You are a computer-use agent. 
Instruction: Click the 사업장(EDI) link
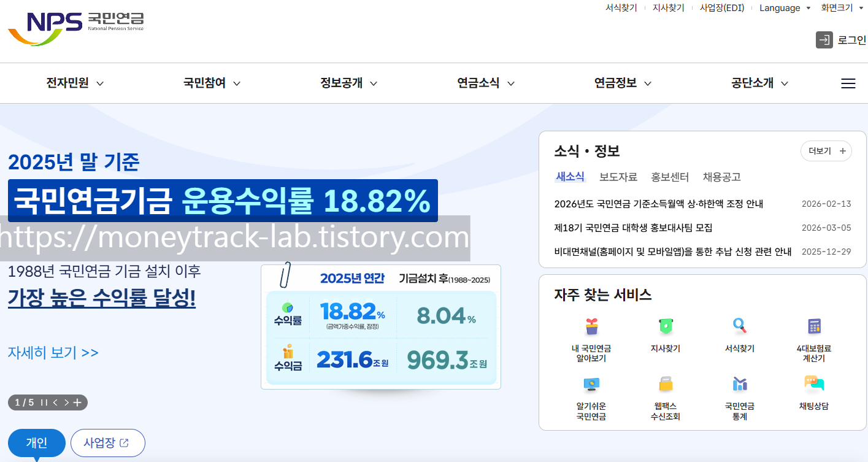pyautogui.click(x=722, y=8)
